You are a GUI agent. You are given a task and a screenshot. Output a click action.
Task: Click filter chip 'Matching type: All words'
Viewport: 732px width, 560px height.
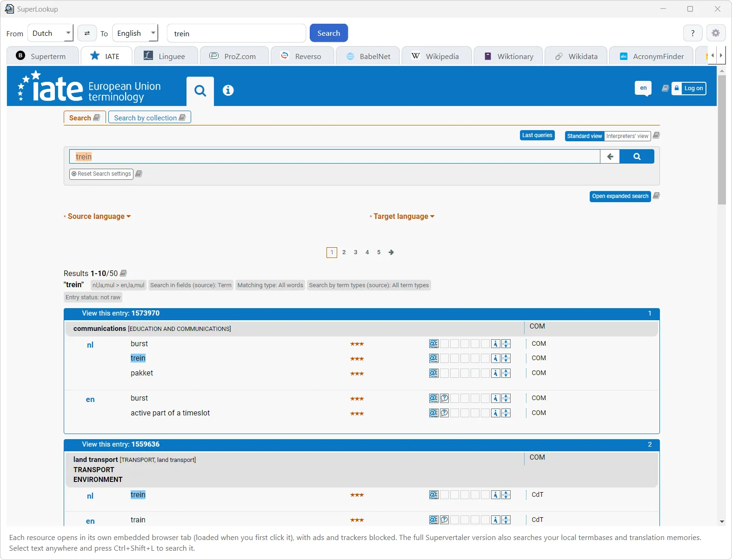point(270,285)
